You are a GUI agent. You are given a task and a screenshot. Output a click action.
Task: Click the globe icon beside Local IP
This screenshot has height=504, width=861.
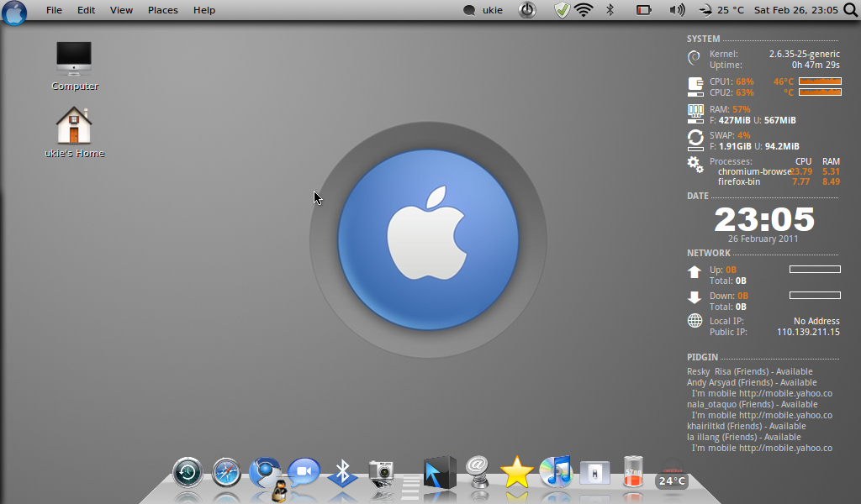[x=695, y=321]
